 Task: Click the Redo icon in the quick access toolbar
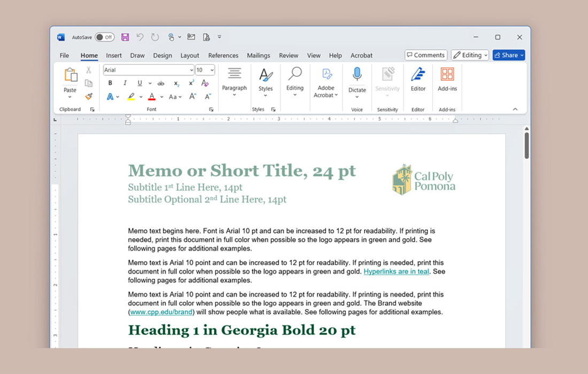pos(155,37)
